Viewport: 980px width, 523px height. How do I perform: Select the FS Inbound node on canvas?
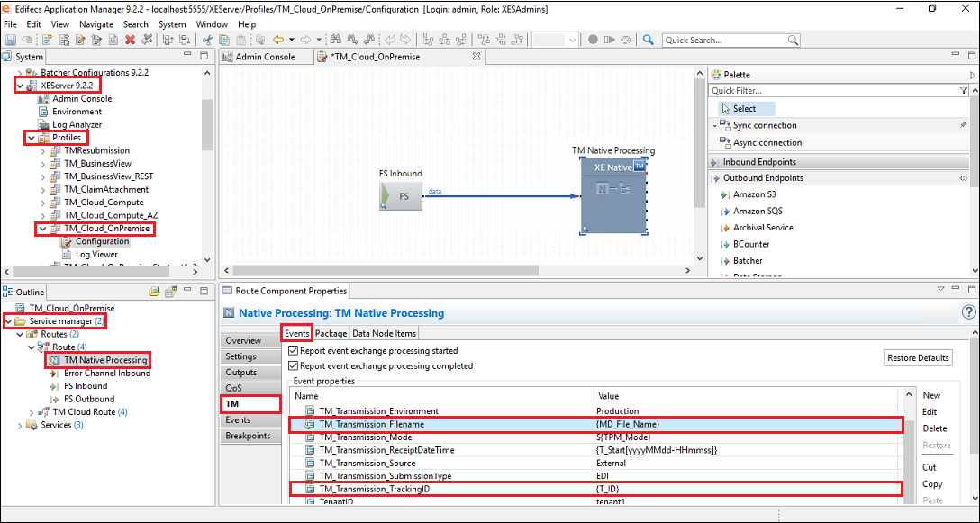point(401,195)
